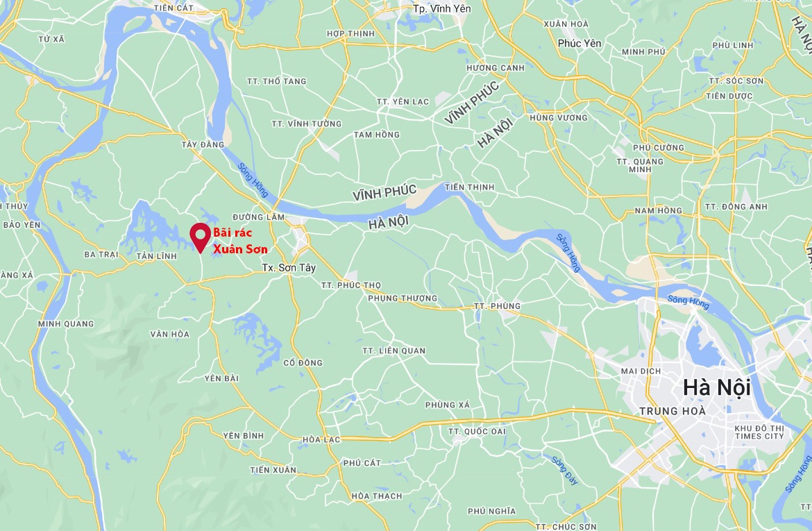Click the TT. PHÙNG label

497,306
